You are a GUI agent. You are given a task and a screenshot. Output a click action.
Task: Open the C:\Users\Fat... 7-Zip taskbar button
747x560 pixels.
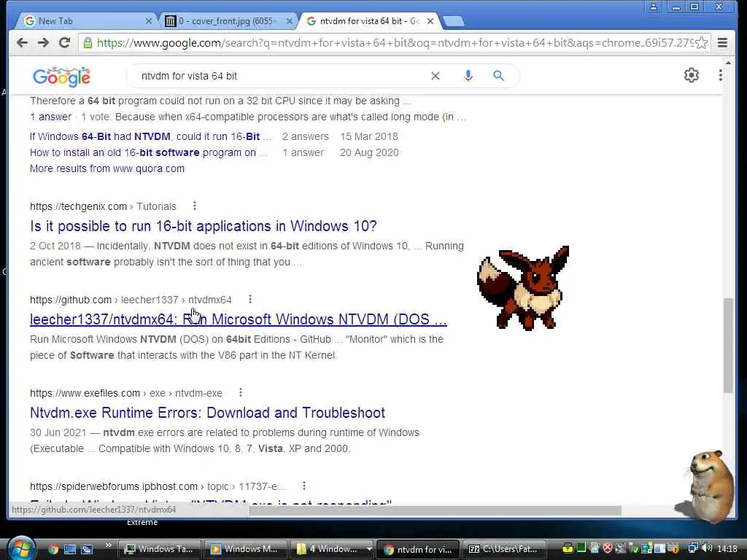click(x=505, y=549)
